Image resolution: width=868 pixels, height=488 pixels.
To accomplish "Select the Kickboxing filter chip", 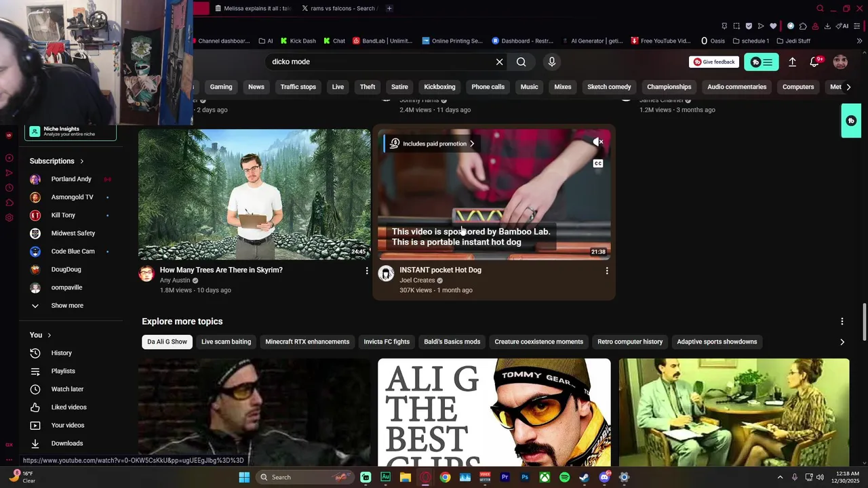I will click(439, 87).
